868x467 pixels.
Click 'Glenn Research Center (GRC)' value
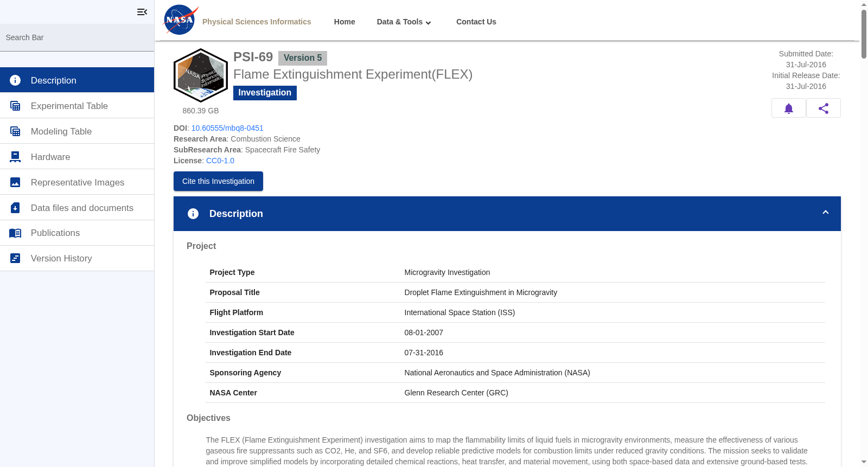coord(456,393)
